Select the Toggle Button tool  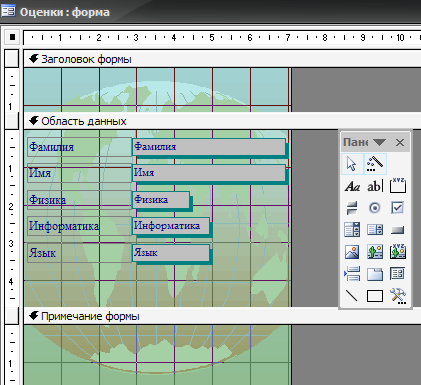(x=352, y=208)
